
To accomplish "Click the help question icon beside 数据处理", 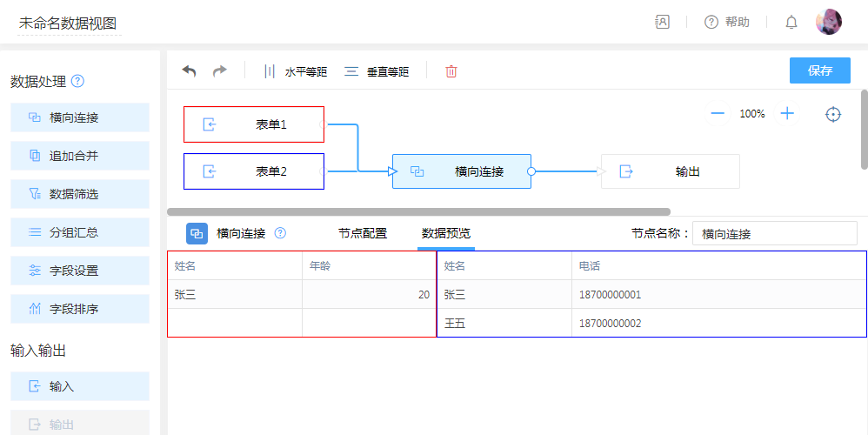I will pyautogui.click(x=78, y=82).
